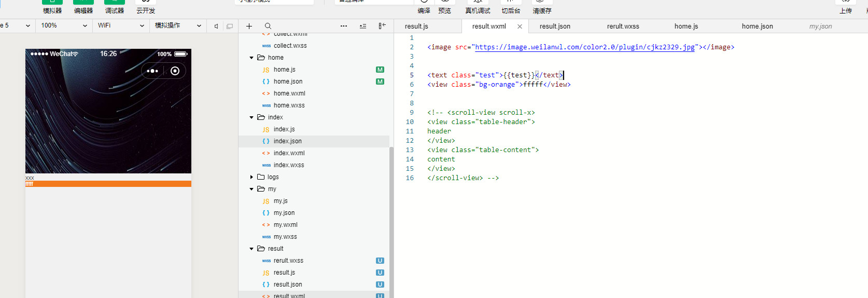The width and height of the screenshot is (868, 298).
Task: Click the file tree vertical scrollbar
Action: [x=391, y=222]
